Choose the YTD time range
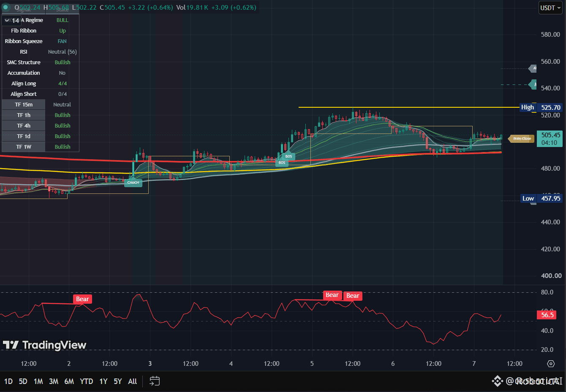566x392 pixels. [87, 381]
